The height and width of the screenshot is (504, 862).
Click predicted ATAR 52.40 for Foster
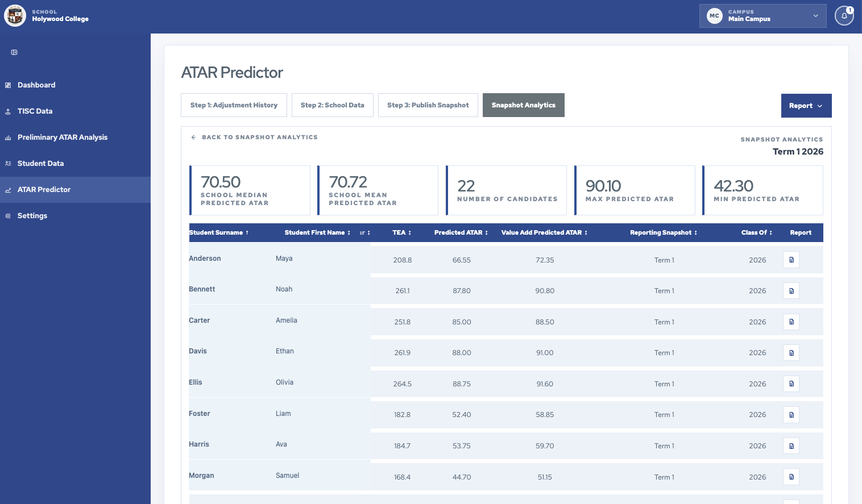[x=462, y=415]
